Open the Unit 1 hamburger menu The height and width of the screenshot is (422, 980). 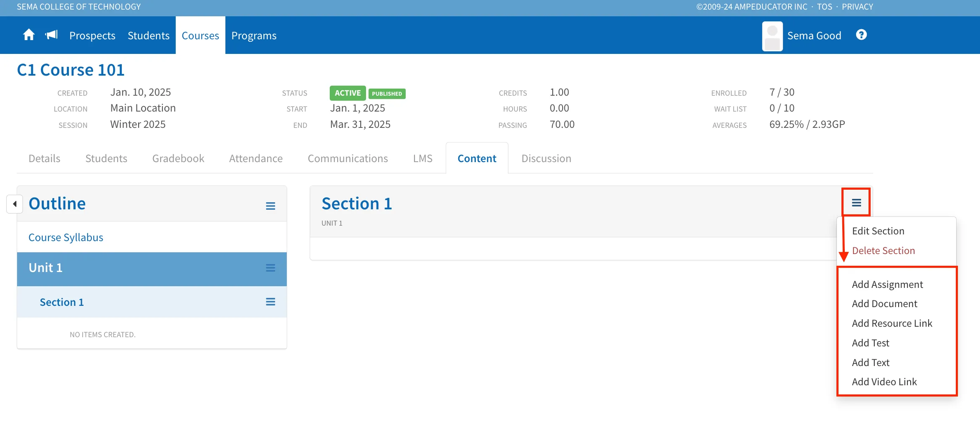pos(270,268)
